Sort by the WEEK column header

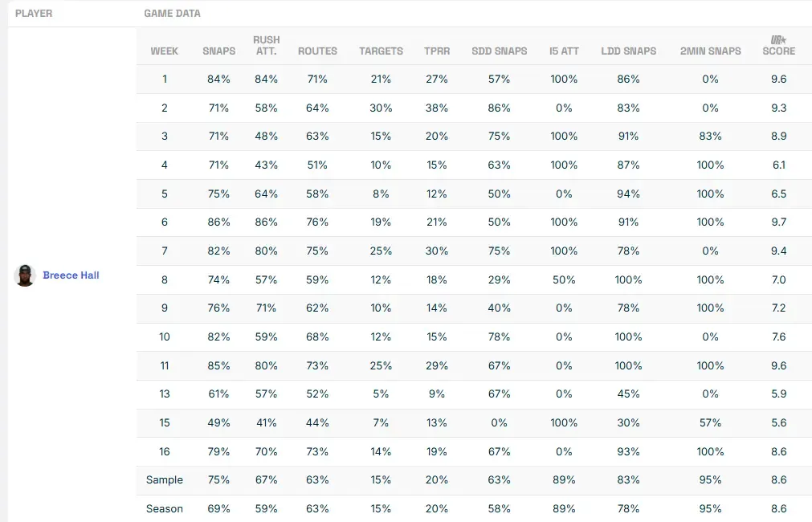[x=165, y=51]
